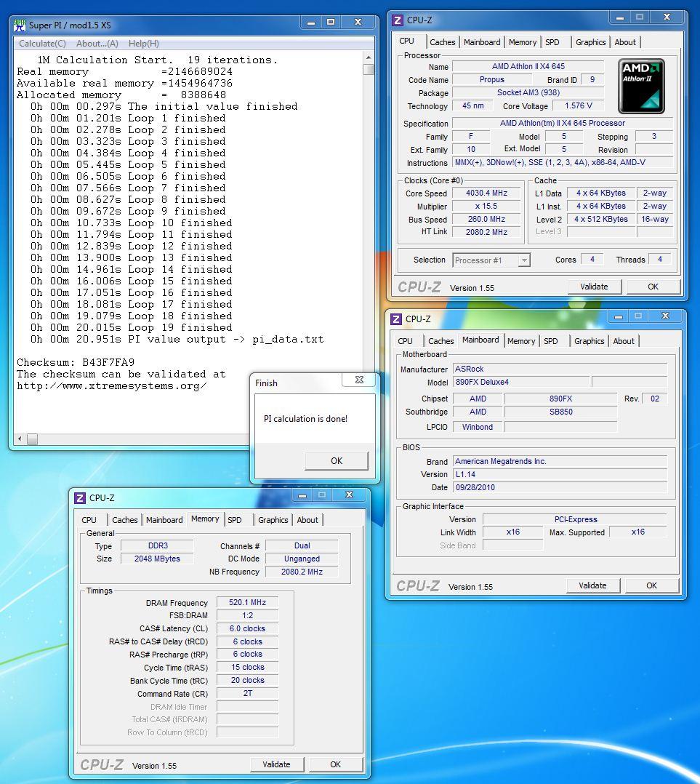Viewport: 700px width, 784px height.
Task: Click Validate in the Mainboard CPU-Z window
Action: [592, 585]
